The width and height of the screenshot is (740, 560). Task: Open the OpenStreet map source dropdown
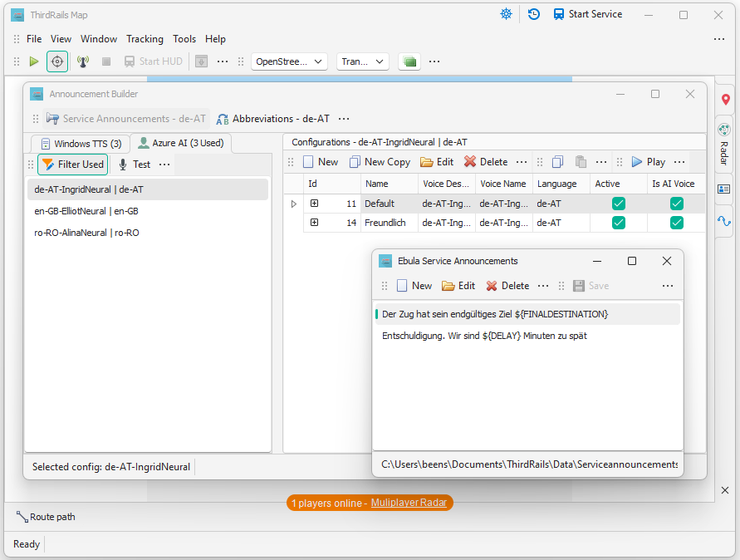click(290, 61)
